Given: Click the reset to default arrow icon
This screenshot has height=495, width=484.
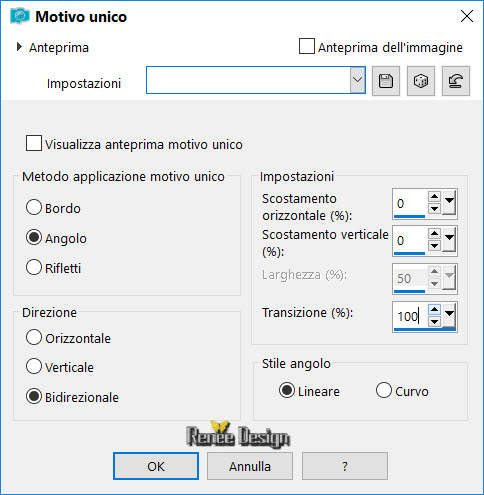Looking at the screenshot, I should (456, 81).
